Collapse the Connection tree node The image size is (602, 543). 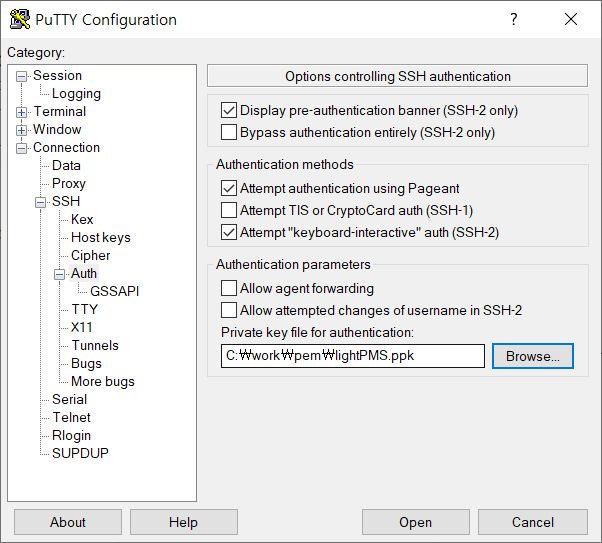[22, 148]
